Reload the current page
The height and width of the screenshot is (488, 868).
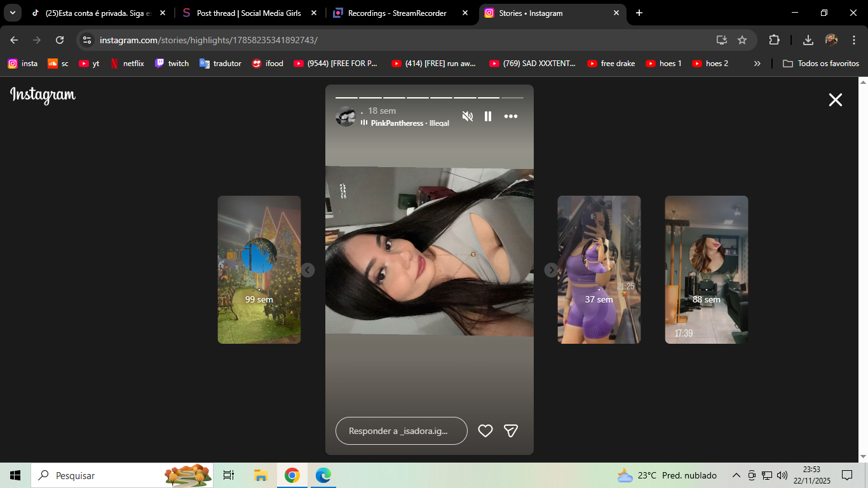(60, 40)
